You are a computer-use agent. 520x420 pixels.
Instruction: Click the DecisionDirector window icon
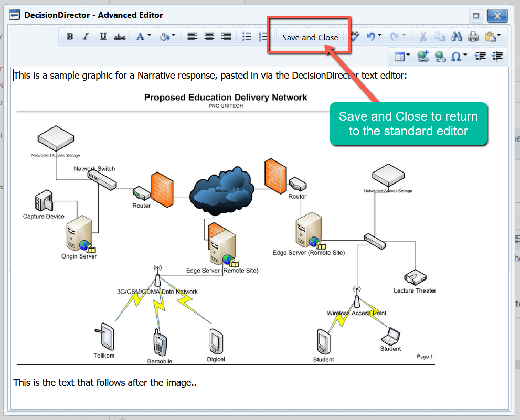[x=14, y=15]
